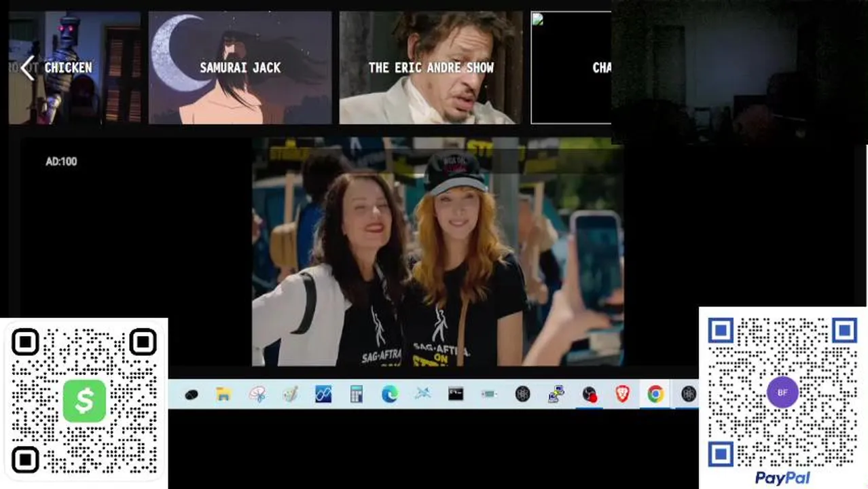868x489 pixels.
Task: Click the grey device icon after Command Prompt
Action: click(x=489, y=394)
